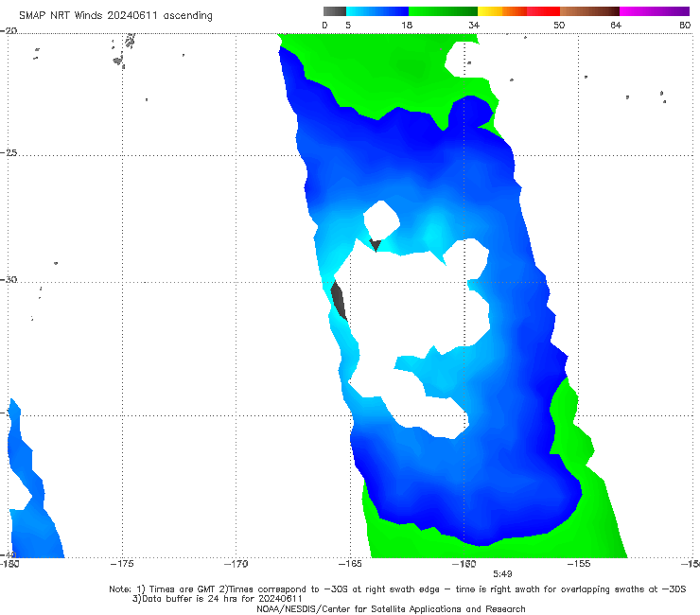Click the color bar label '64'
The width and height of the screenshot is (700, 615).
(616, 25)
